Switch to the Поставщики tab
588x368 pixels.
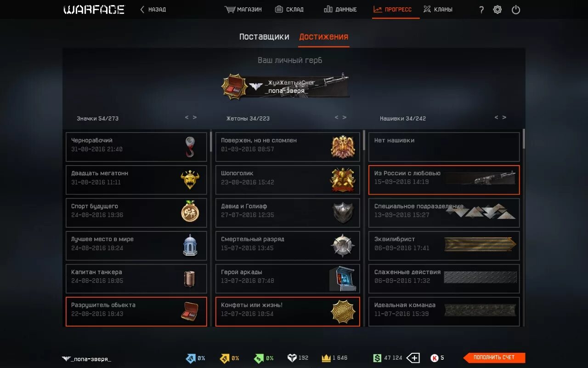[264, 37]
